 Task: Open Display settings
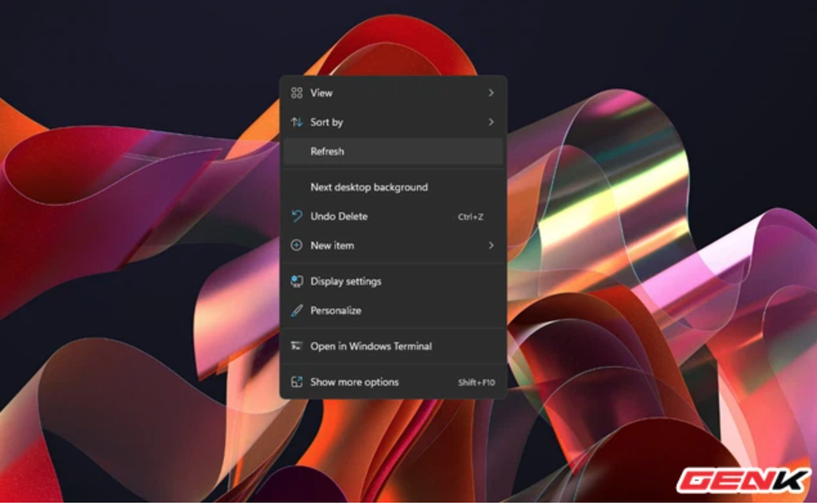click(x=345, y=281)
